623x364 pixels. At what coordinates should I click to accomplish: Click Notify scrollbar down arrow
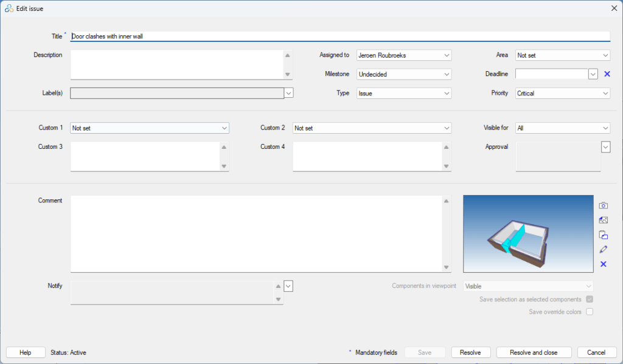[x=278, y=300]
